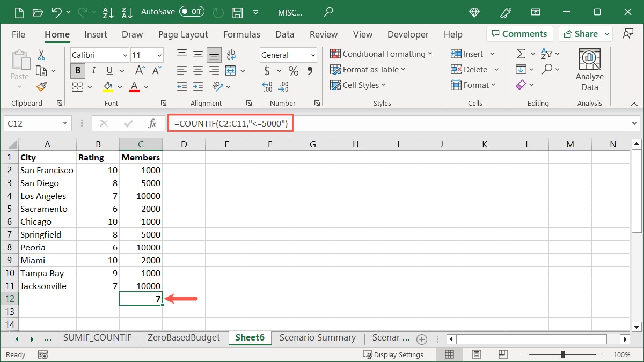
Task: Select the Save icon
Action: pos(237,12)
